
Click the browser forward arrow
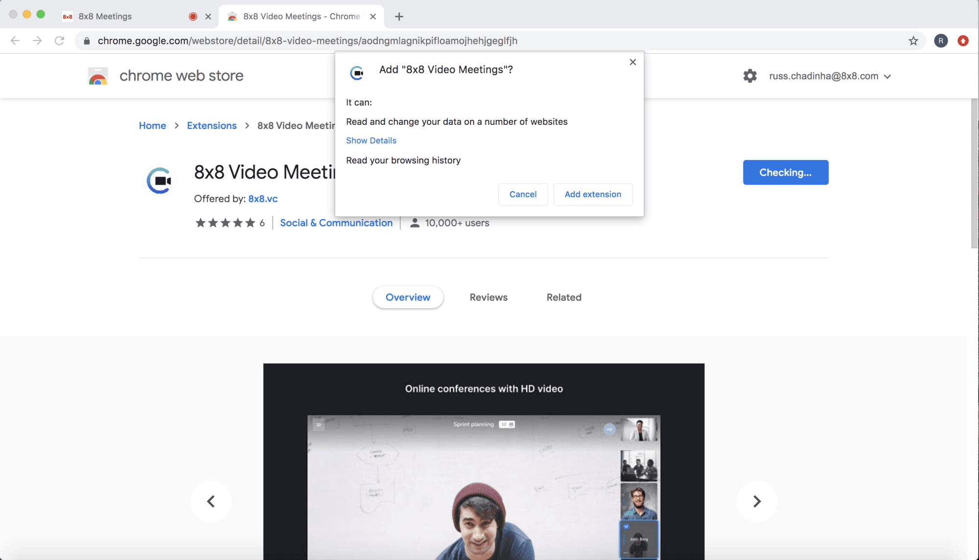point(37,41)
